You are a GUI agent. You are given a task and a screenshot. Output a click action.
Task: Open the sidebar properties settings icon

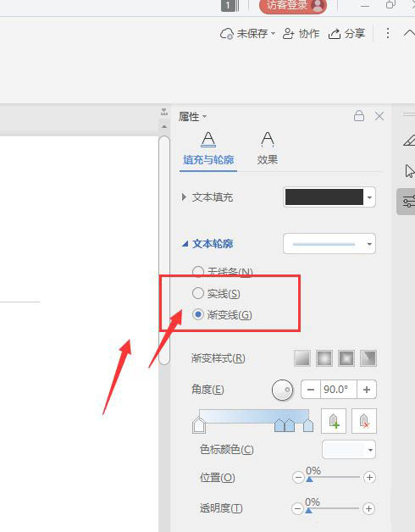(407, 202)
